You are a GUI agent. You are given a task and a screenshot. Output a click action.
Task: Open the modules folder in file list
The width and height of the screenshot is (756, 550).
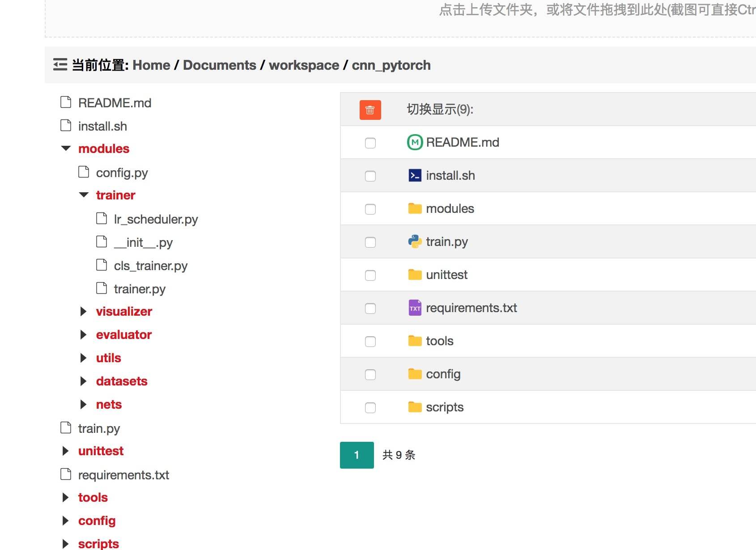[x=450, y=208]
